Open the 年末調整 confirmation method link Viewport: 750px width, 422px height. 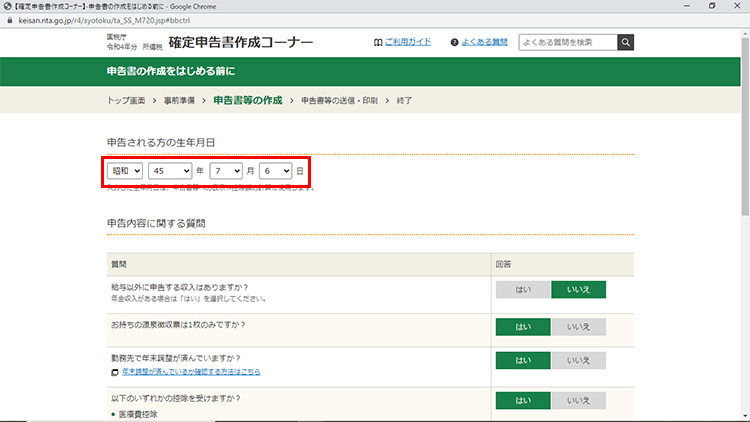coord(191,371)
